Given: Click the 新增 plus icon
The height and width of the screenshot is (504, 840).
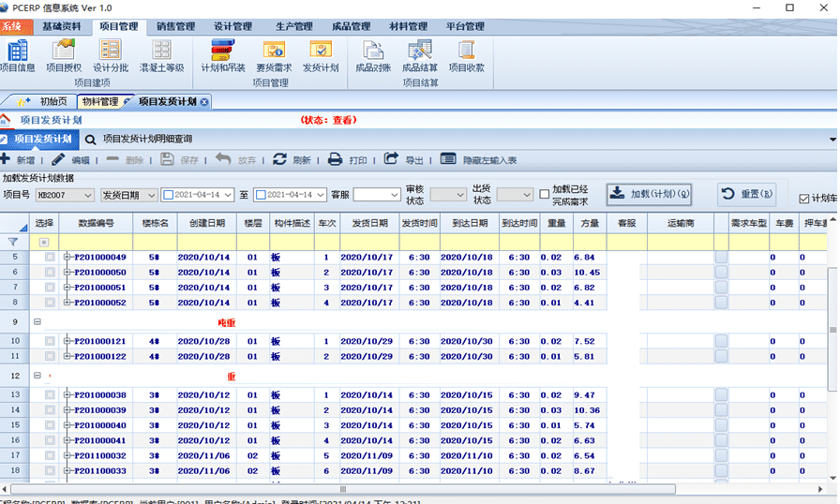Looking at the screenshot, I should pos(6,159).
